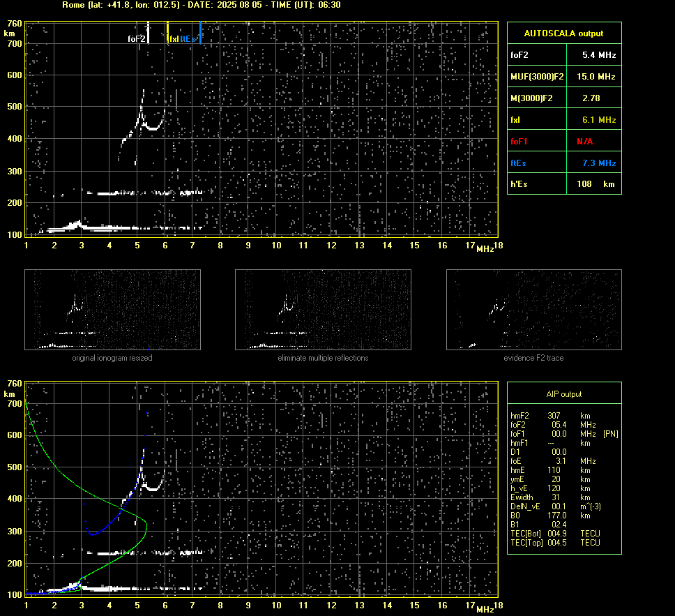Select the 7.3 MHz ftEs value
The width and height of the screenshot is (675, 616).
tap(599, 163)
